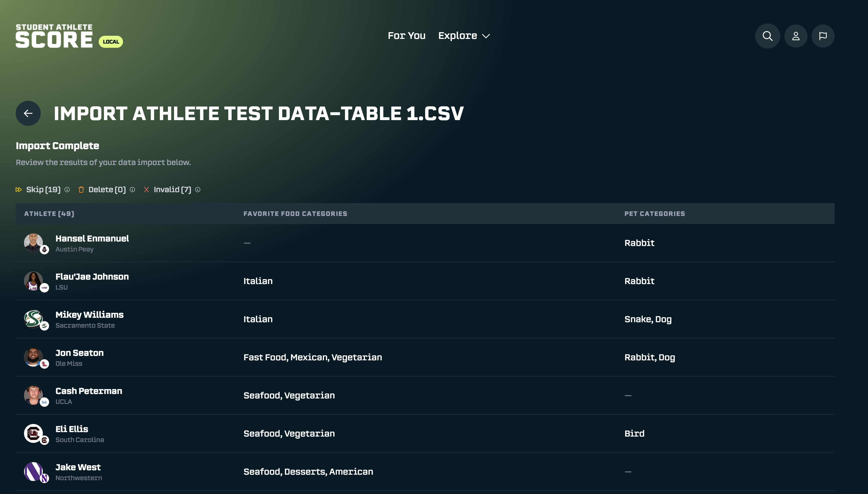The image size is (868, 494).
Task: Expand the Explore dropdown menu
Action: click(x=464, y=36)
